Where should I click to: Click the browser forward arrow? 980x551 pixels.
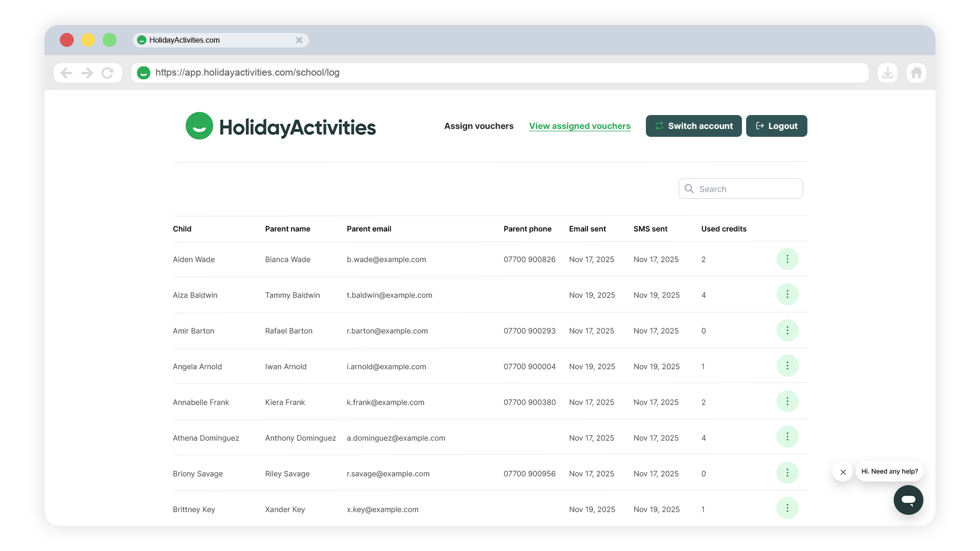(x=87, y=73)
